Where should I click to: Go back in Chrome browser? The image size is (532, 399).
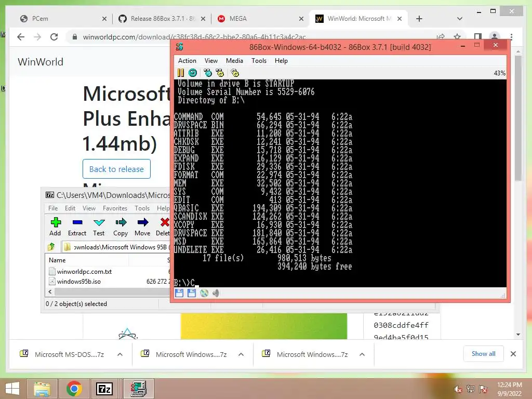21,37
